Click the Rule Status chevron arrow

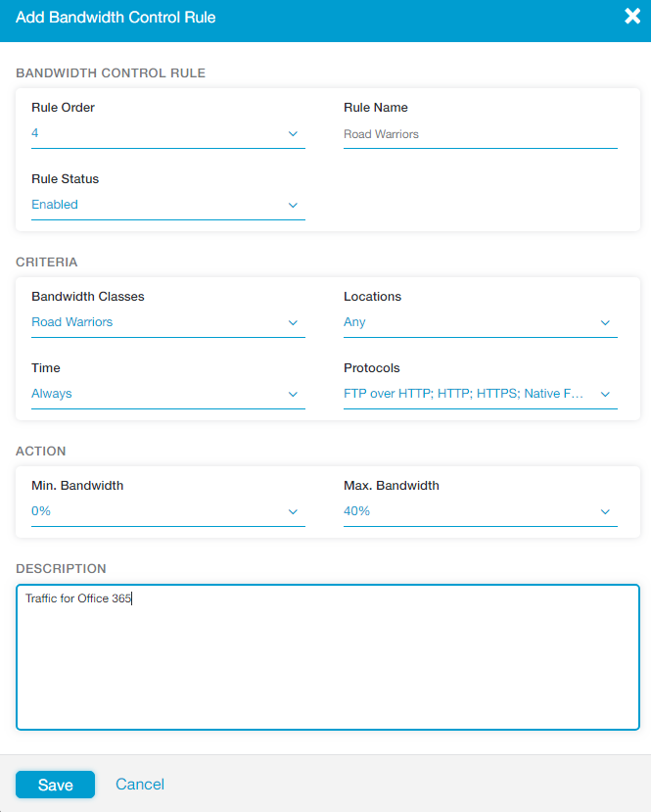[293, 206]
